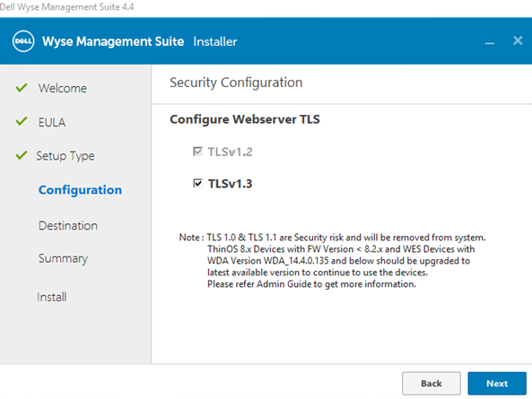Minimize the installer window
The width and height of the screenshot is (532, 399).
[x=489, y=43]
